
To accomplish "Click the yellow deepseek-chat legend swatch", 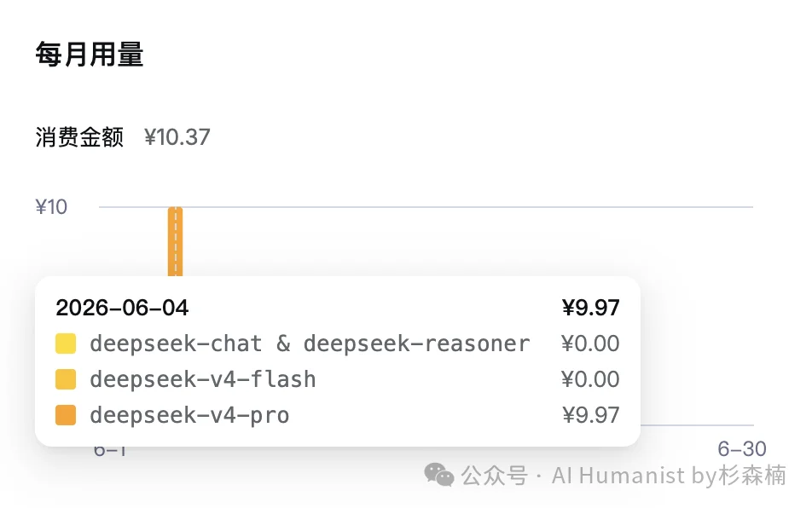I will pyautogui.click(x=66, y=343).
